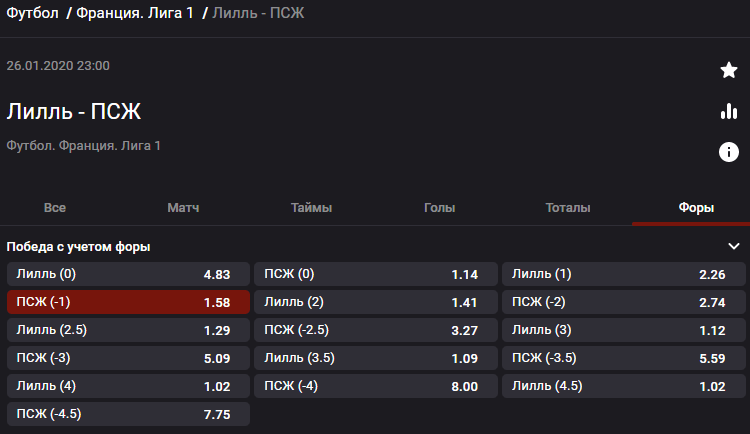Open the 'Матч' tab
Image resolution: width=750 pixels, height=434 pixels.
click(183, 208)
